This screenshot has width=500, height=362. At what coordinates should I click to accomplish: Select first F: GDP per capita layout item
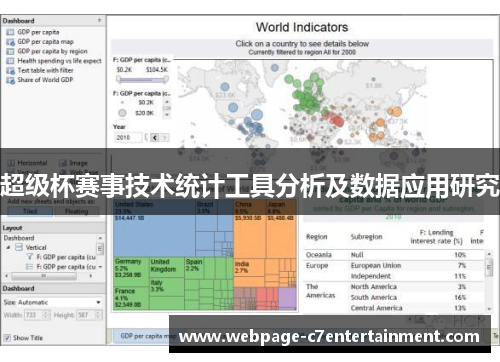click(x=66, y=257)
